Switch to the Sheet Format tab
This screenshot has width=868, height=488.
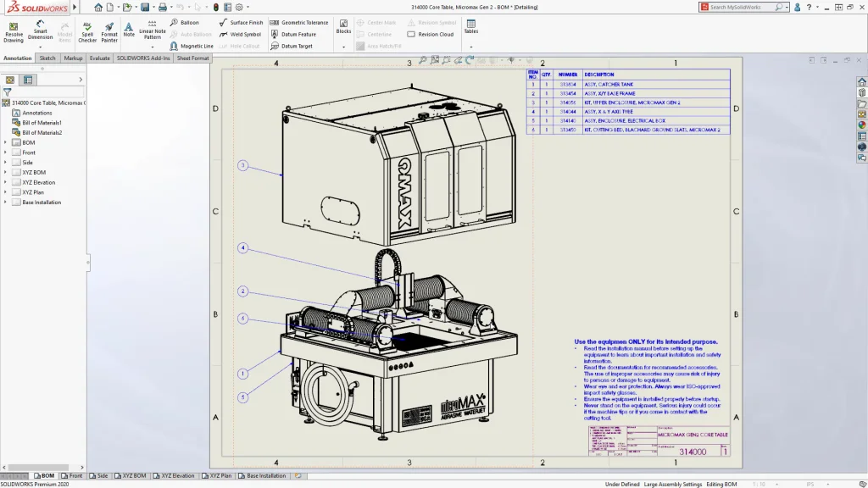193,58
